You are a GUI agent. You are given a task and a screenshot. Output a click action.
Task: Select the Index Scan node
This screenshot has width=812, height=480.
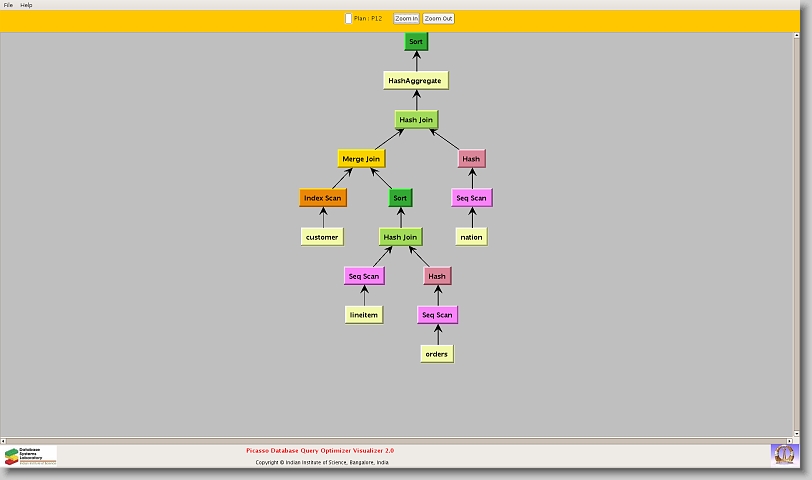point(322,198)
